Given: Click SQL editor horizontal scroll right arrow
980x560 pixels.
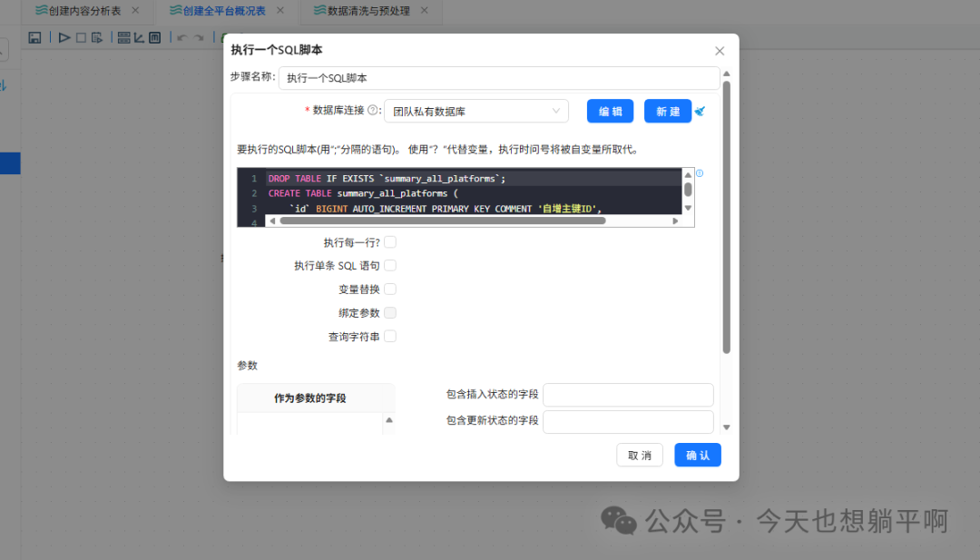Looking at the screenshot, I should [x=675, y=221].
